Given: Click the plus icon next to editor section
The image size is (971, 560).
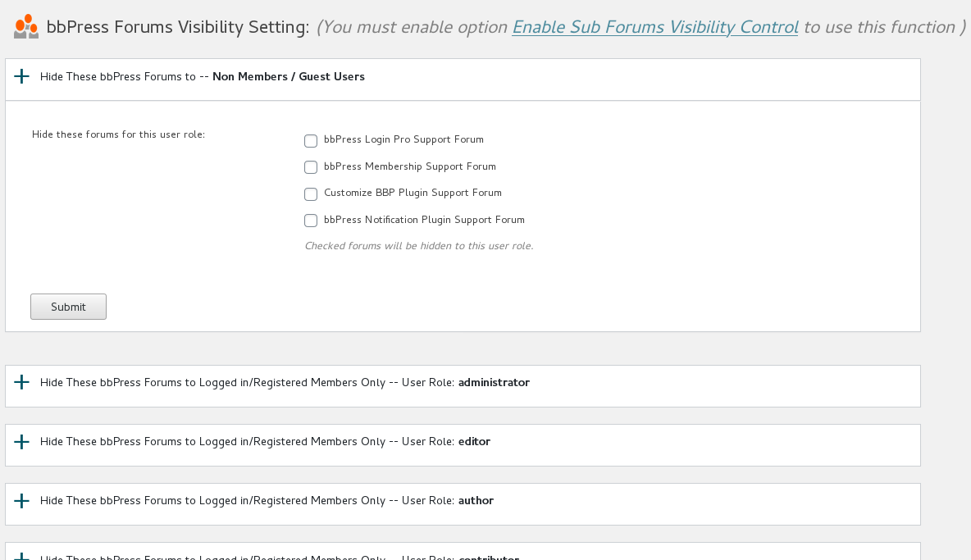Looking at the screenshot, I should coord(21,441).
